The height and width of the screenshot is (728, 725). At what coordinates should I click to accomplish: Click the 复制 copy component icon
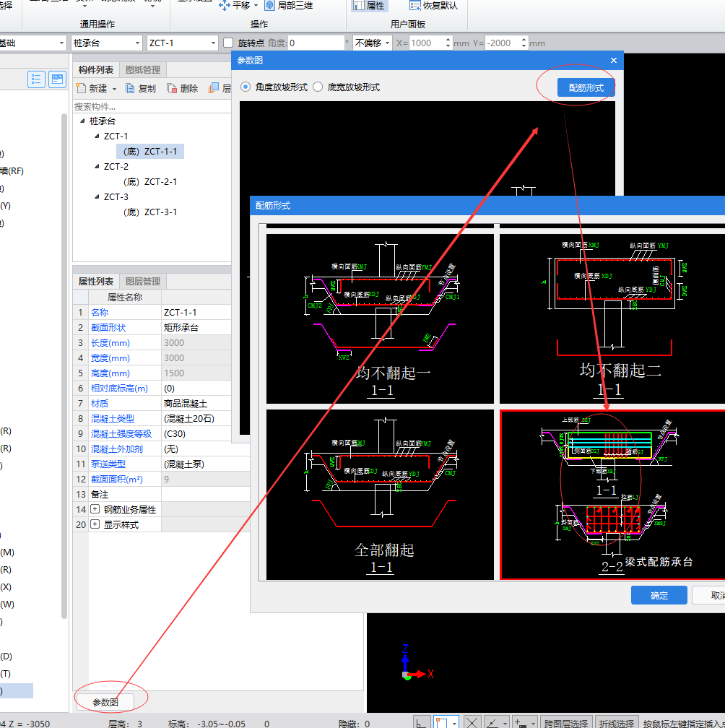coord(131,88)
